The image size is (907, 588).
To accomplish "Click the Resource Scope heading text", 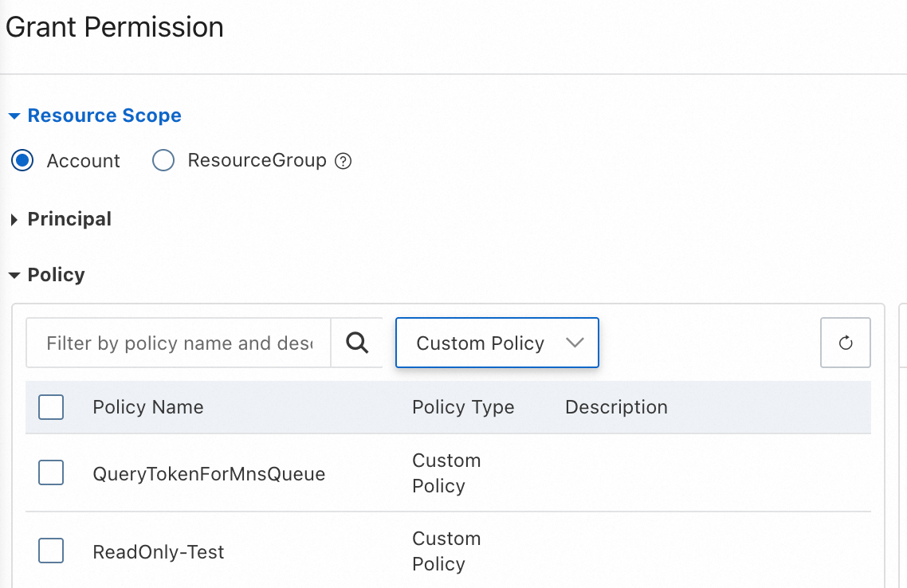I will click(x=104, y=116).
